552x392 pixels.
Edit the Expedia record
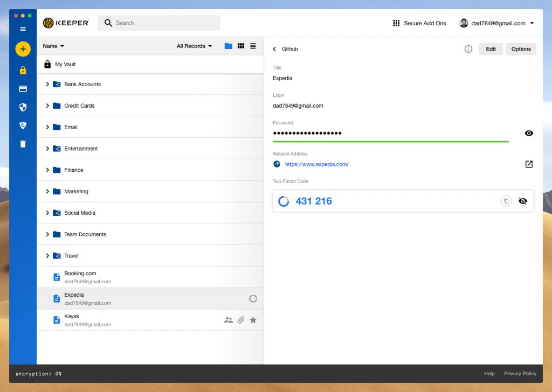click(x=491, y=48)
